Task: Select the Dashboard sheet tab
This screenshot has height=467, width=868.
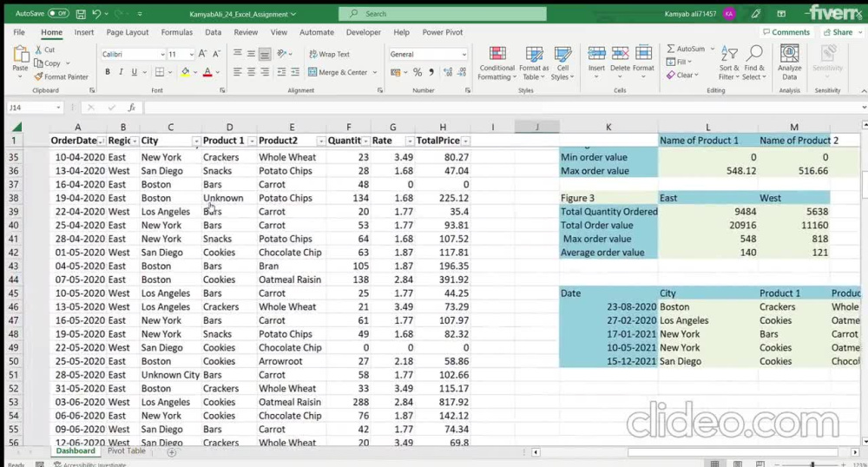Action: (76, 451)
